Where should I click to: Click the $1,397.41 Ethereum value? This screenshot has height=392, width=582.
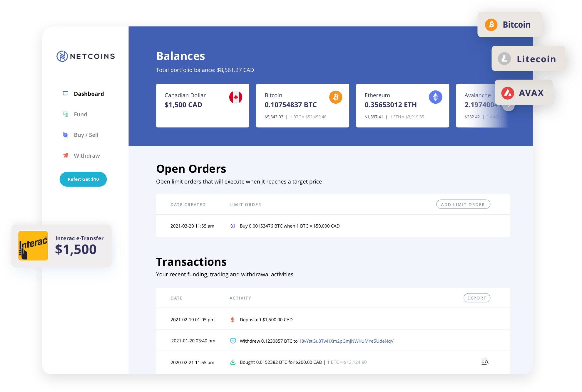click(374, 117)
